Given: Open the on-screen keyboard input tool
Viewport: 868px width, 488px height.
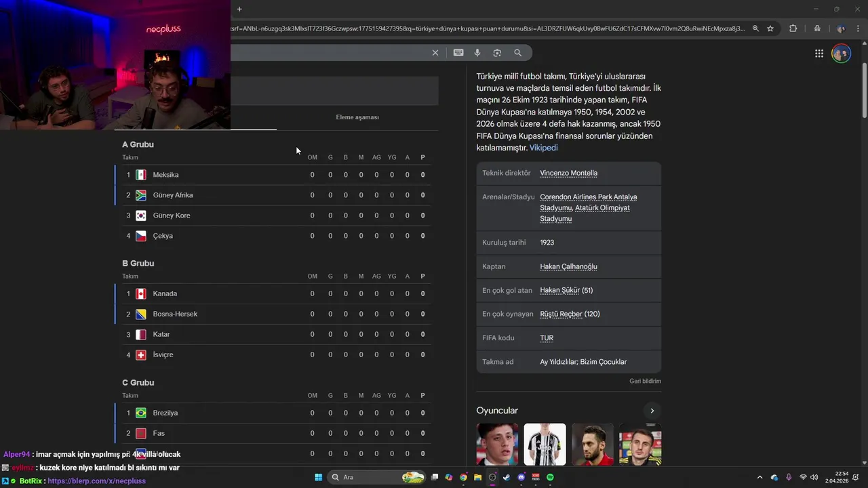Looking at the screenshot, I should click(x=458, y=53).
